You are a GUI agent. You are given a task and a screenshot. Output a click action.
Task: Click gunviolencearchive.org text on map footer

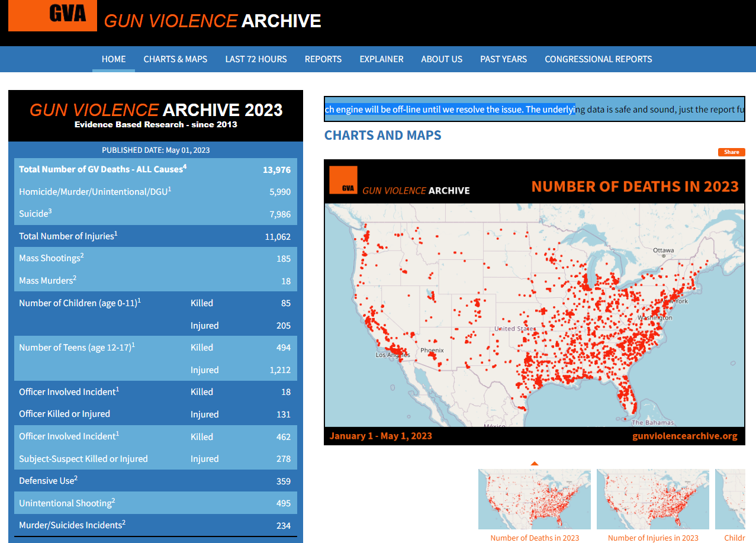click(x=685, y=436)
